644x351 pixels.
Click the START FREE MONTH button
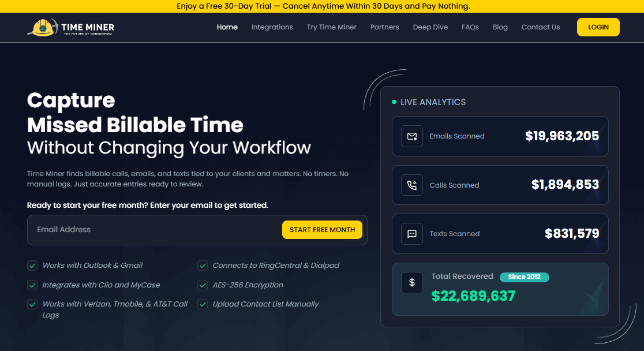point(322,229)
